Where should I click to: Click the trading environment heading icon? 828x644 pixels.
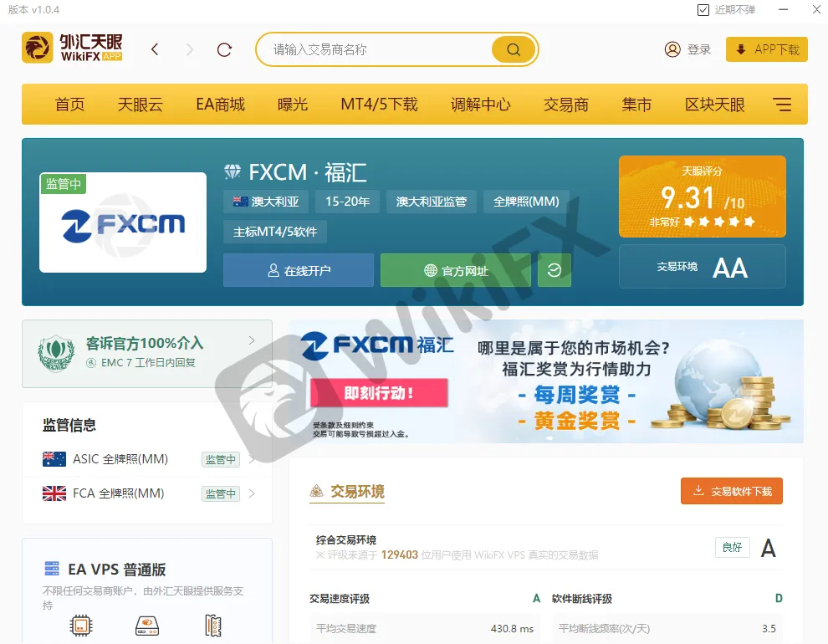pyautogui.click(x=316, y=492)
